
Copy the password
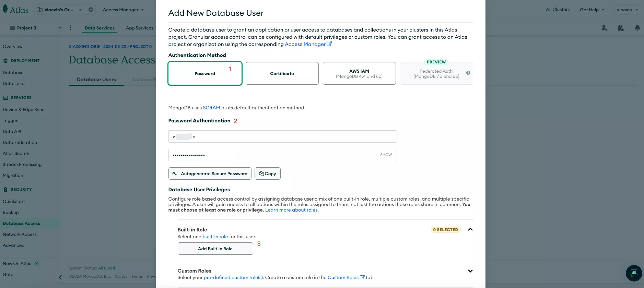[x=268, y=173]
